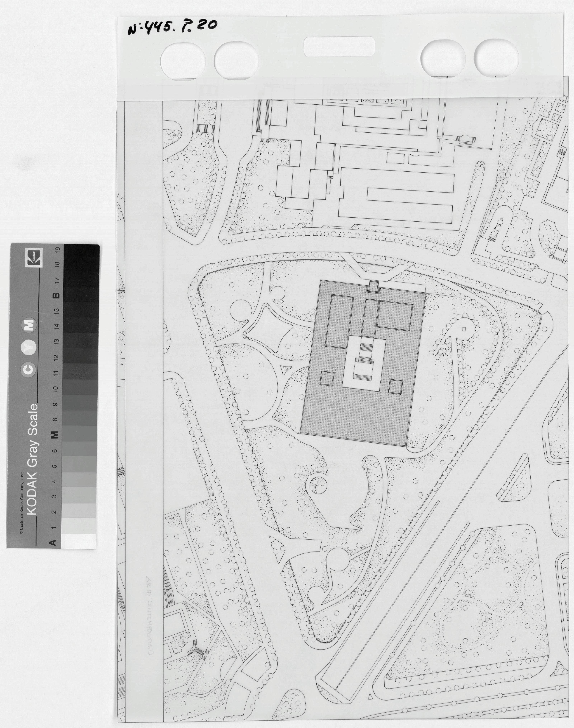This screenshot has width=574, height=728.
Task: Select the yellow Y circle patch
Action: [29, 347]
